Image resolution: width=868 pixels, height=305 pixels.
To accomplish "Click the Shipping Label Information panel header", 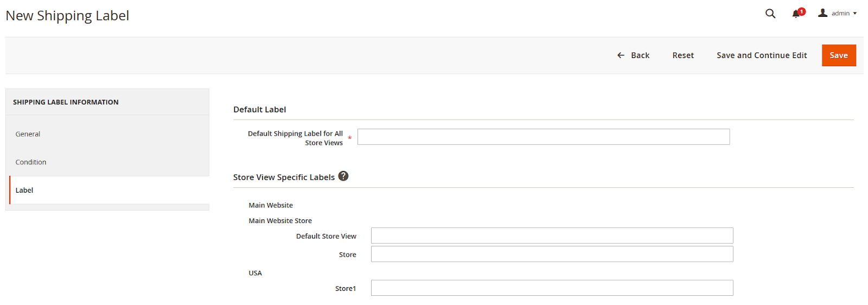I will [x=66, y=102].
